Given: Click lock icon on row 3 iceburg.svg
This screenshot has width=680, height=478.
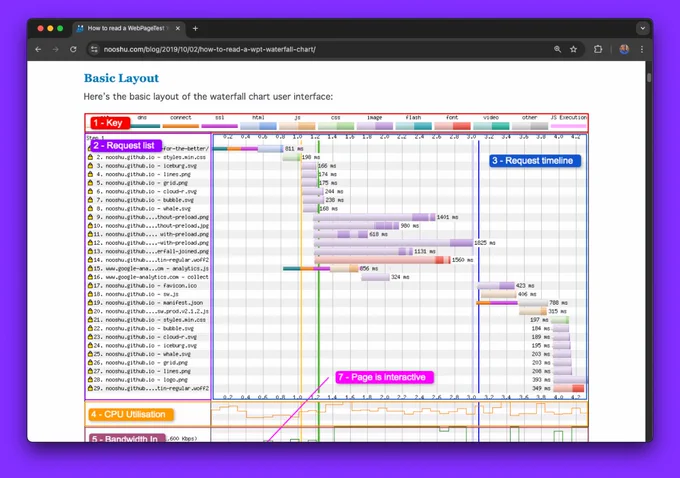Looking at the screenshot, I should point(90,166).
